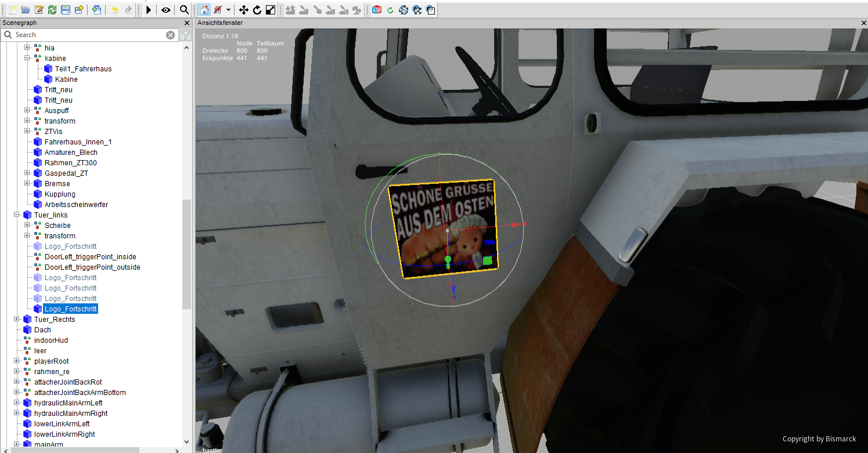Type in the Scenegraph Search box
Viewport: 868px width, 453px height.
(89, 35)
